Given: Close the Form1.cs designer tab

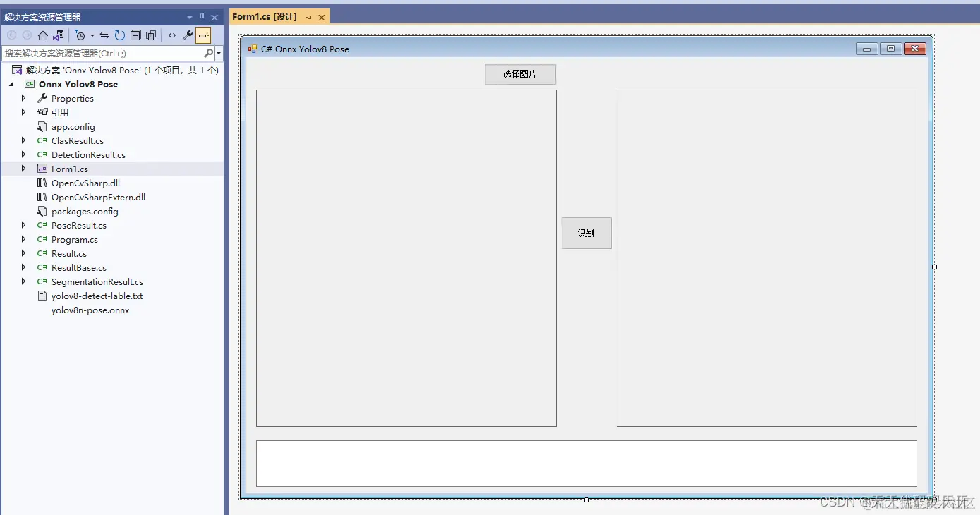Looking at the screenshot, I should pos(322,17).
